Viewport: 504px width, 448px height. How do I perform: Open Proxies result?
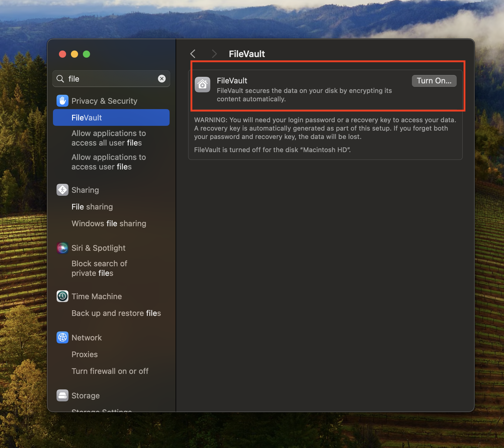(x=85, y=354)
